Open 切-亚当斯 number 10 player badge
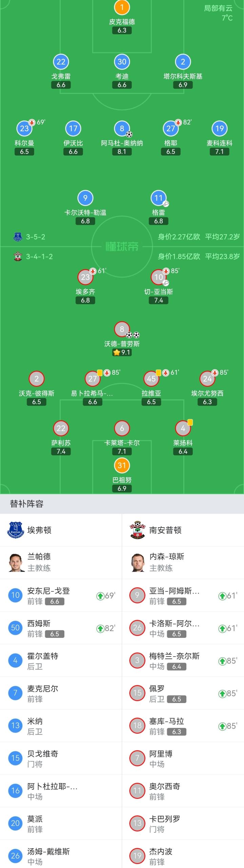 pos(159,277)
